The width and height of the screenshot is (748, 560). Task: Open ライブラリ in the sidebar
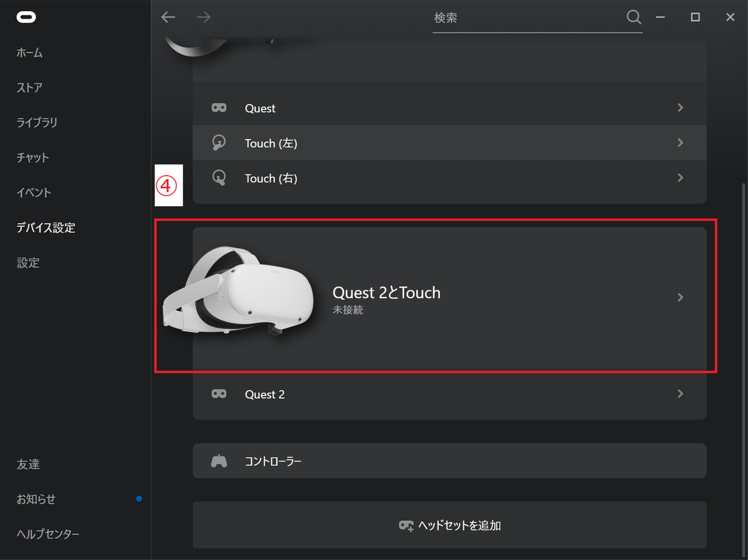37,123
